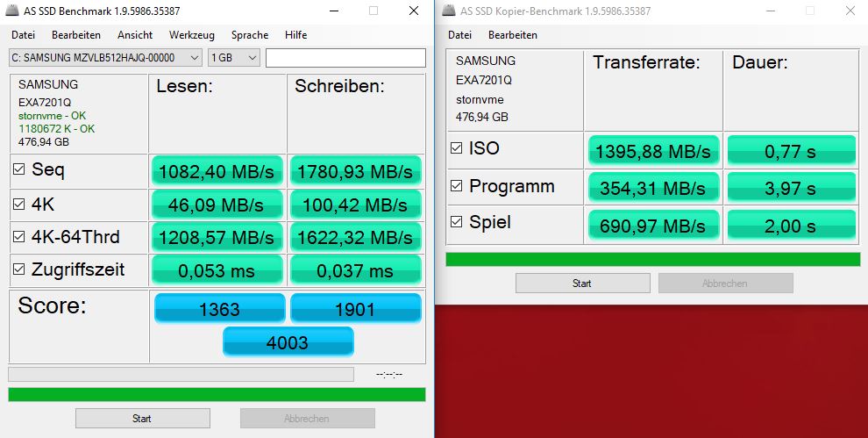
Task: Minimize the AS SSD Benchmark window
Action: point(333,11)
